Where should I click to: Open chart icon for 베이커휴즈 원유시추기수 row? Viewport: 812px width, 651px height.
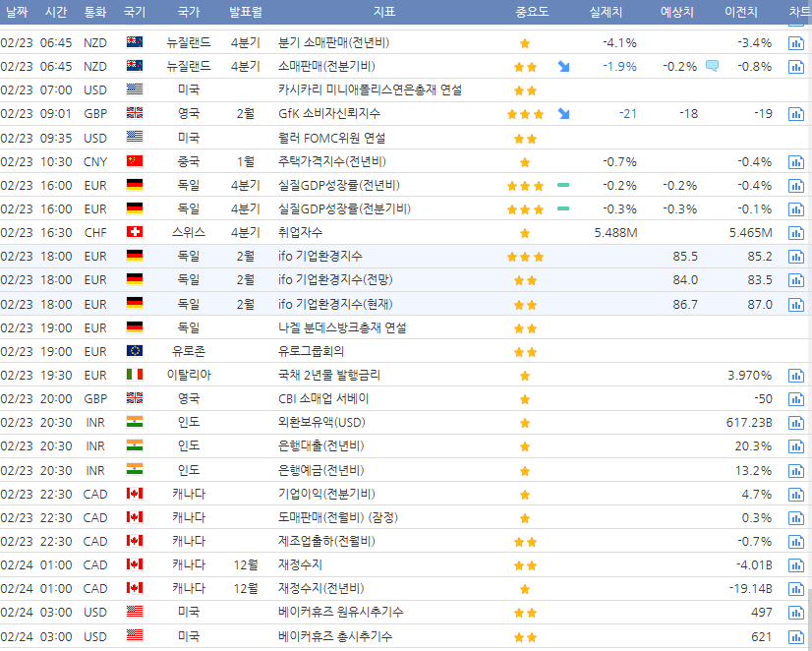pyautogui.click(x=796, y=613)
